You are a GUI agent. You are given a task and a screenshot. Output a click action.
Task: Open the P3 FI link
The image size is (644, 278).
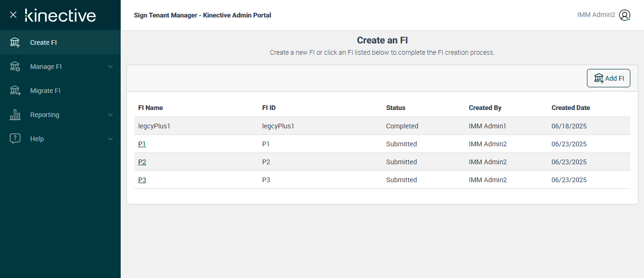coord(142,180)
